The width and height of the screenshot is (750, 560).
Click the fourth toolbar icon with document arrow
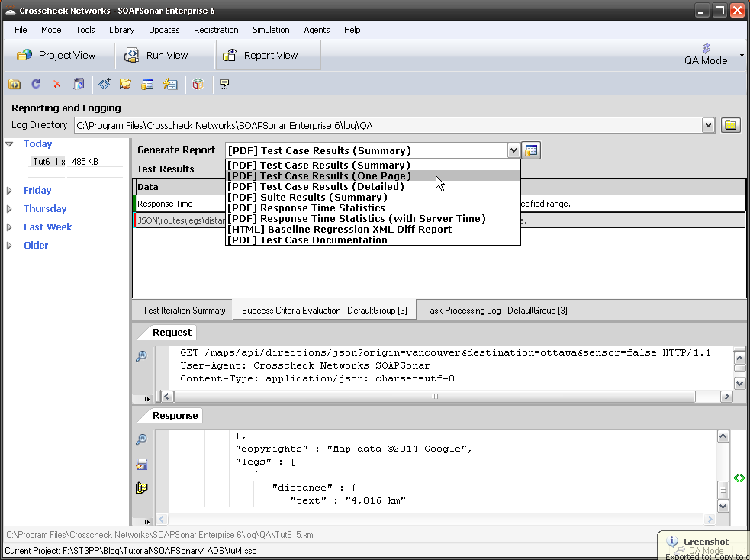(x=79, y=84)
